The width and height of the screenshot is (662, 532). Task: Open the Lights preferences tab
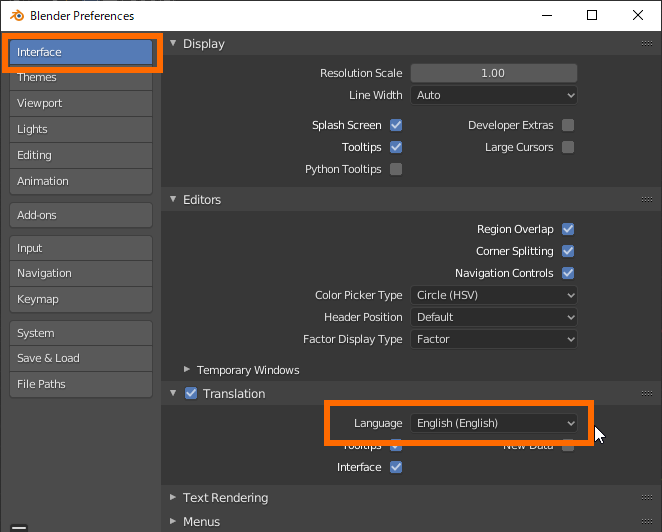[x=81, y=129]
